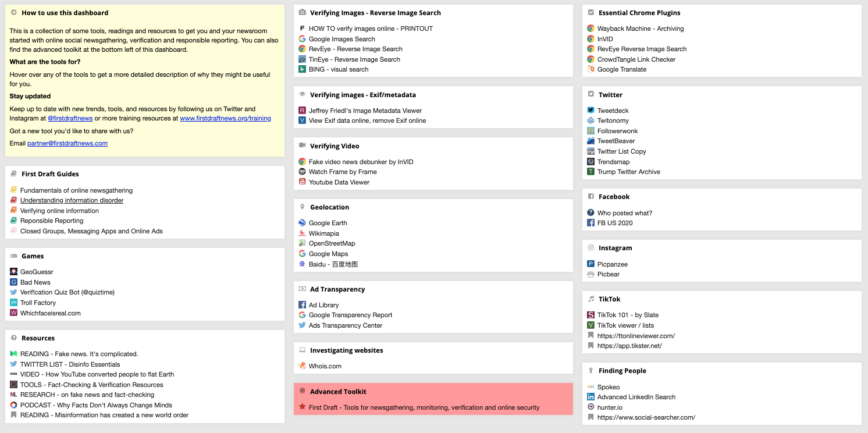Image resolution: width=868 pixels, height=433 pixels.
Task: Open Google Transparency Report link
Action: coord(350,315)
